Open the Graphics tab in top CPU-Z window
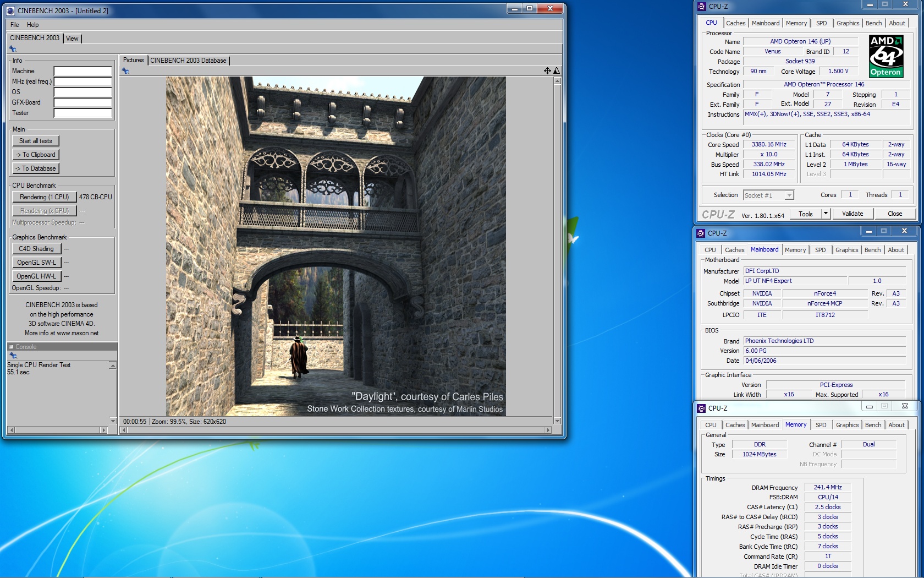 (x=848, y=23)
